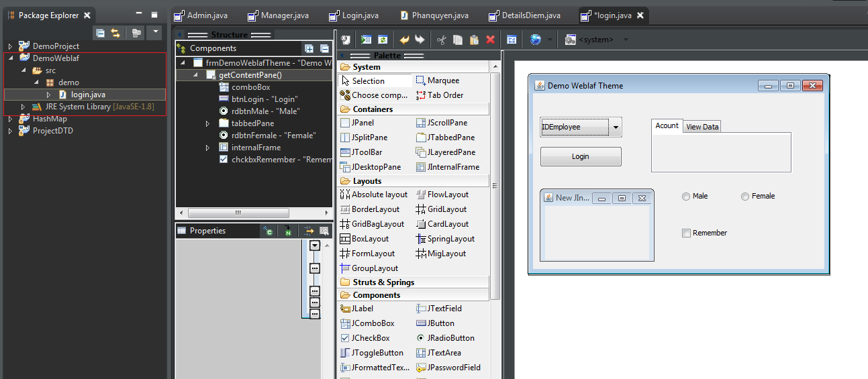
Task: Paste component using clipboard icon
Action: [x=474, y=40]
